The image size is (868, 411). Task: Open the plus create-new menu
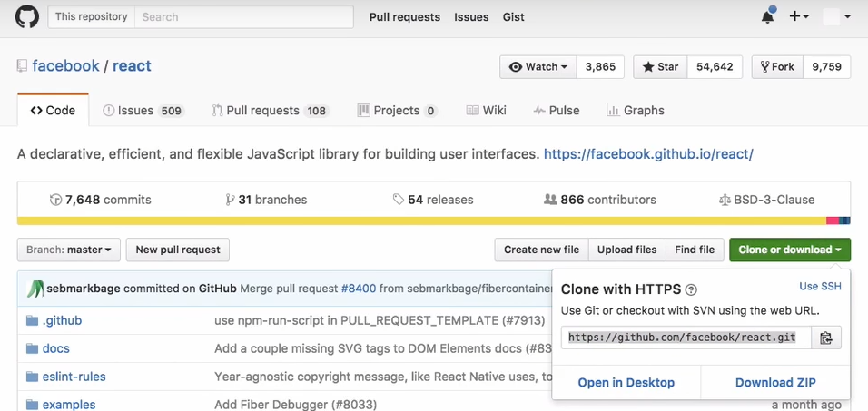tap(799, 16)
